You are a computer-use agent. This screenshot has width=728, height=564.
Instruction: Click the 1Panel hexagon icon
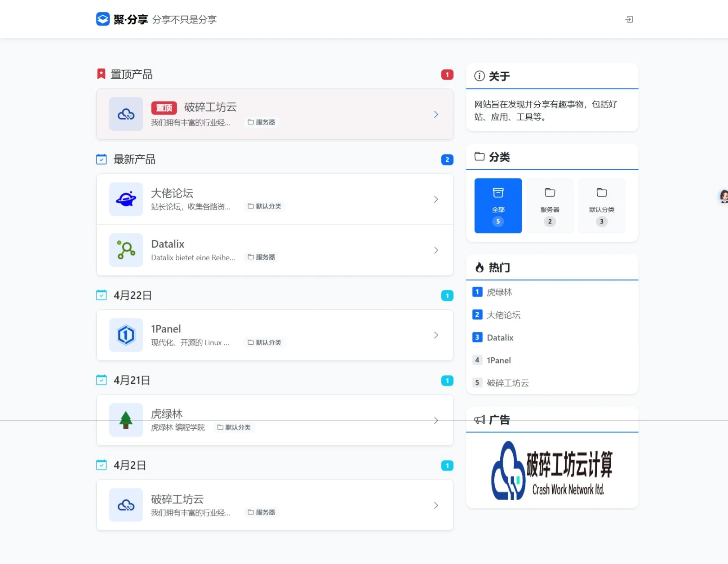(126, 335)
